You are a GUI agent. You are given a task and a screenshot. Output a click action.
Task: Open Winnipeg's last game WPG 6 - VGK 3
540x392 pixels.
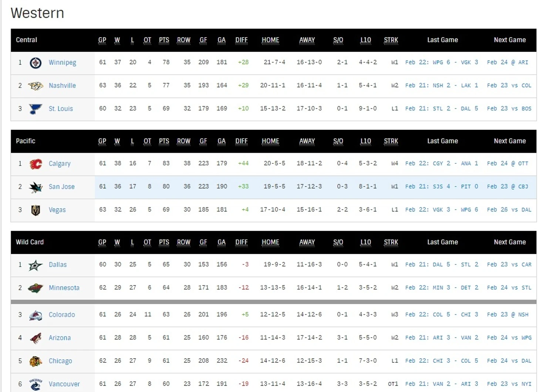tap(441, 62)
